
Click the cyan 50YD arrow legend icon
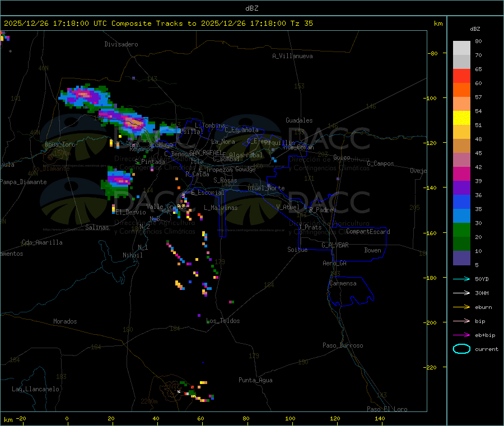click(x=461, y=279)
